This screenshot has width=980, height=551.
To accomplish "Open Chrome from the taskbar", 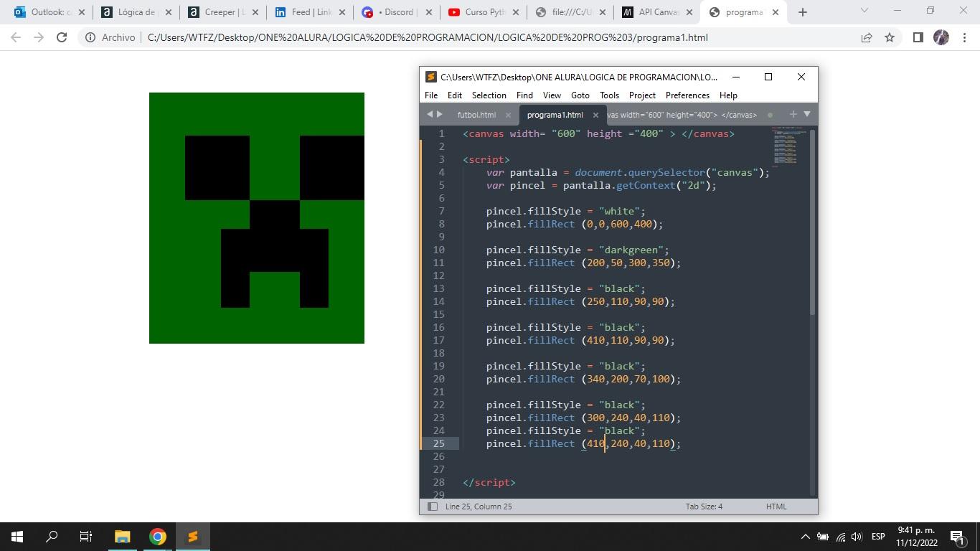I will pos(157,537).
